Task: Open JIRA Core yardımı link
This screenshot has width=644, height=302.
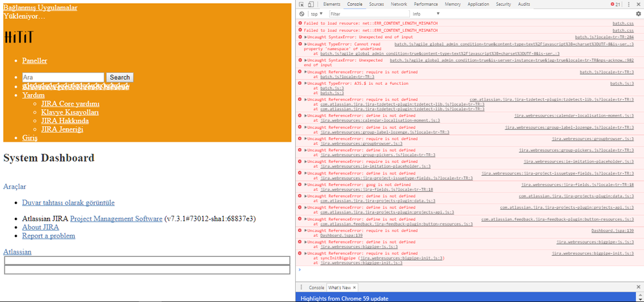Action: tap(70, 104)
